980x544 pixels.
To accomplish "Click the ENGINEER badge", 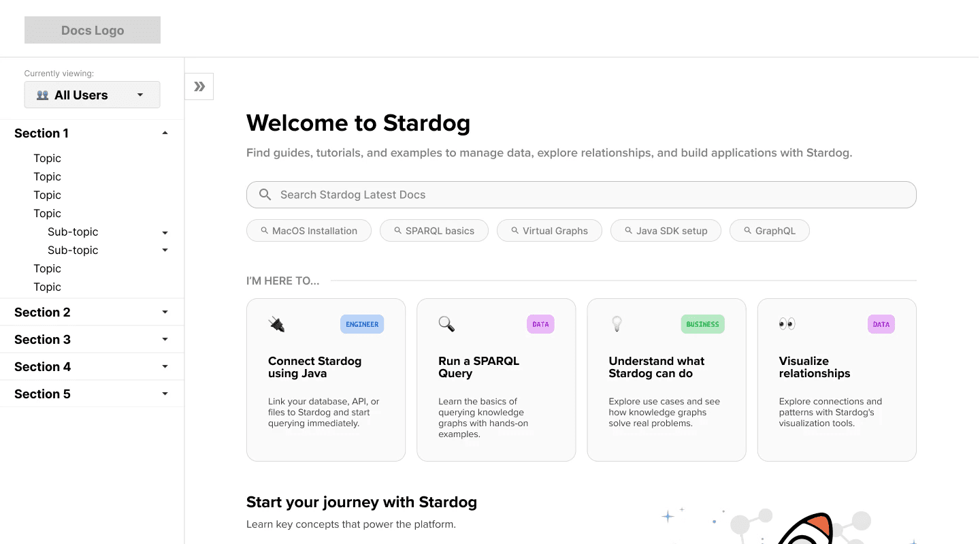I will 362,324.
